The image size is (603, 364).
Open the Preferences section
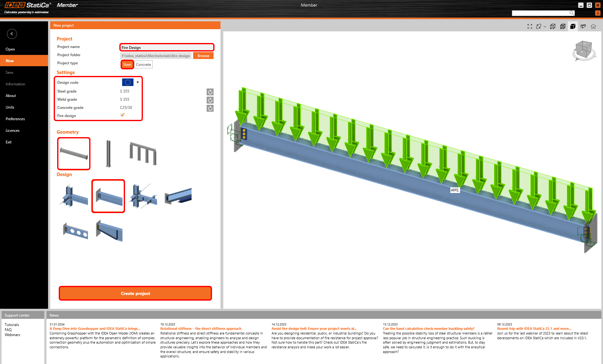(15, 119)
